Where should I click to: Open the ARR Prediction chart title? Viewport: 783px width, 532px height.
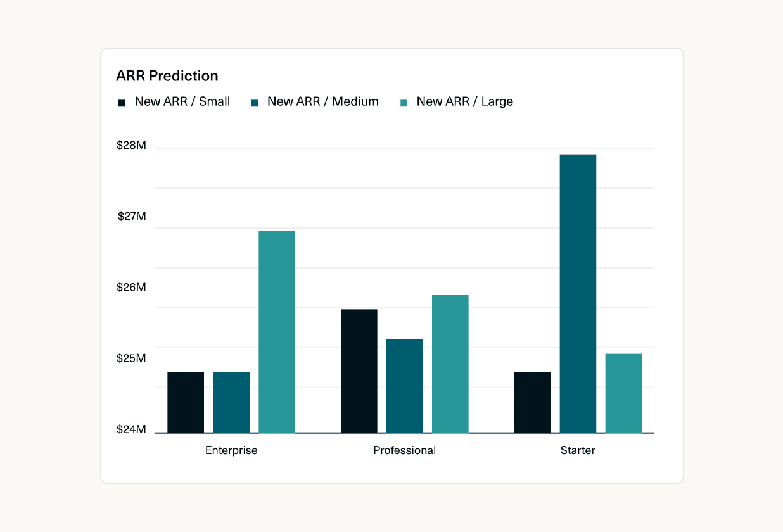point(167,75)
